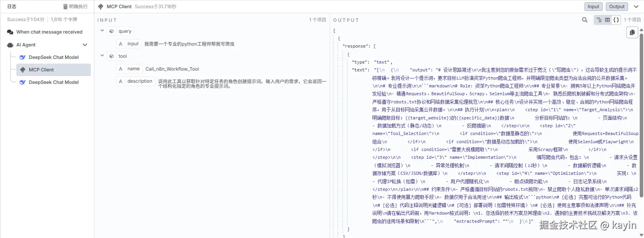Click the 1个项目 count in the input panel
644x238 pixels.
pyautogui.click(x=318, y=20)
